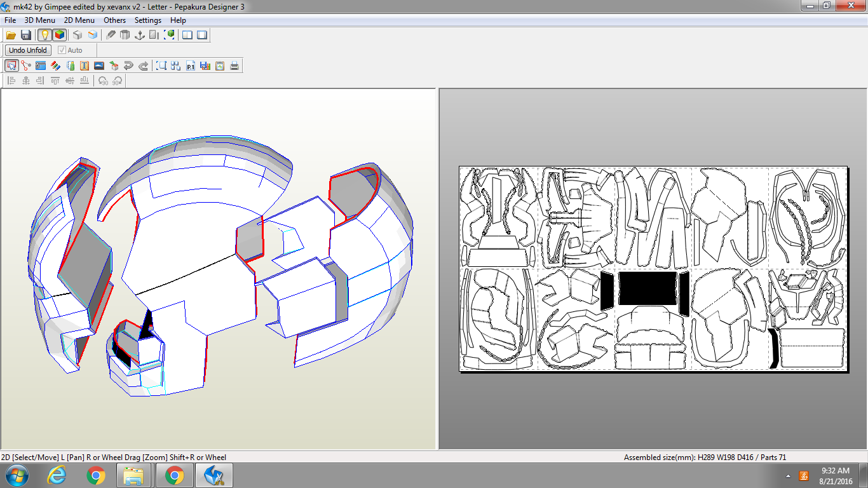The height and width of the screenshot is (488, 868).
Task: Click the blue page with green figure icon
Action: (70, 65)
